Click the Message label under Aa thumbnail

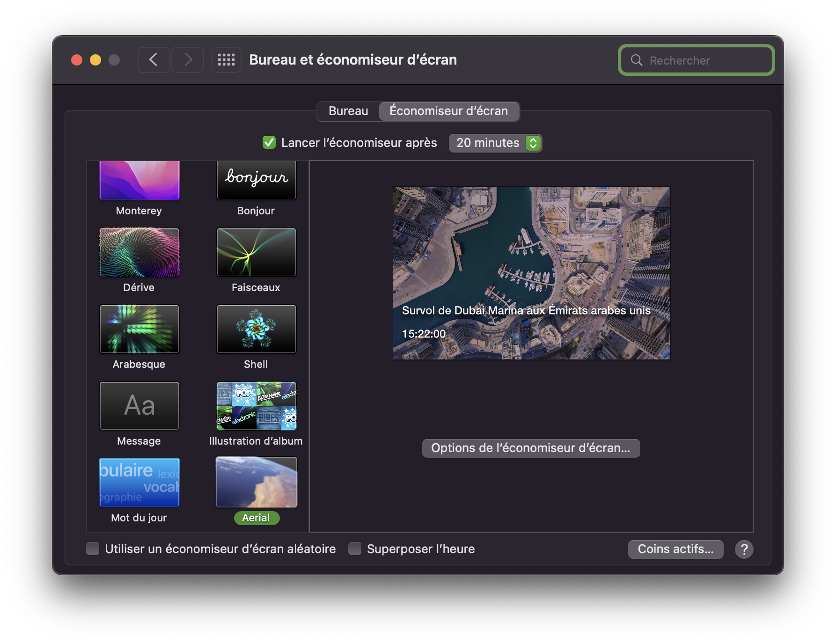pos(139,441)
